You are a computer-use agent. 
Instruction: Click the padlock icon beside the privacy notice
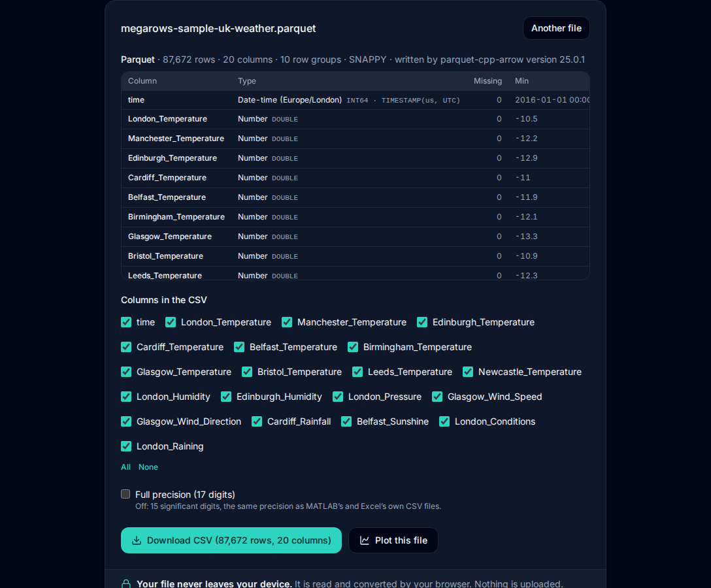pos(126,584)
